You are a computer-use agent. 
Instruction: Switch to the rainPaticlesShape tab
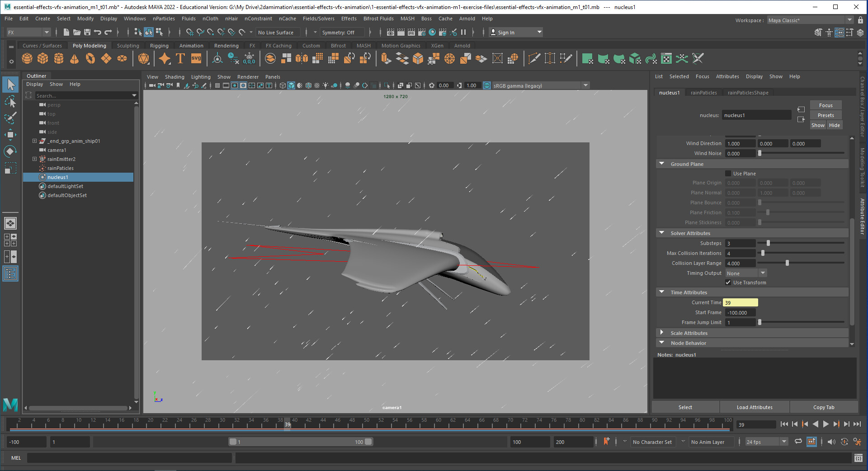[748, 93]
